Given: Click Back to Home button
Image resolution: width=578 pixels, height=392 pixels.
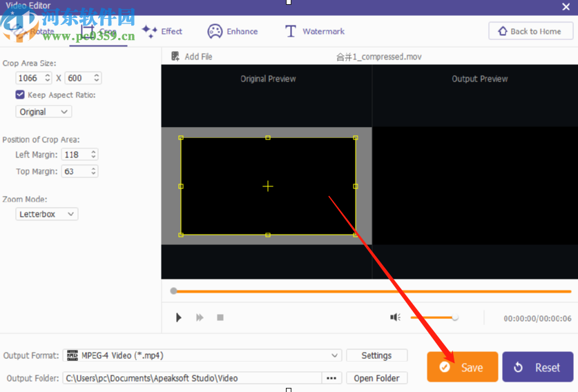Looking at the screenshot, I should coord(530,31).
